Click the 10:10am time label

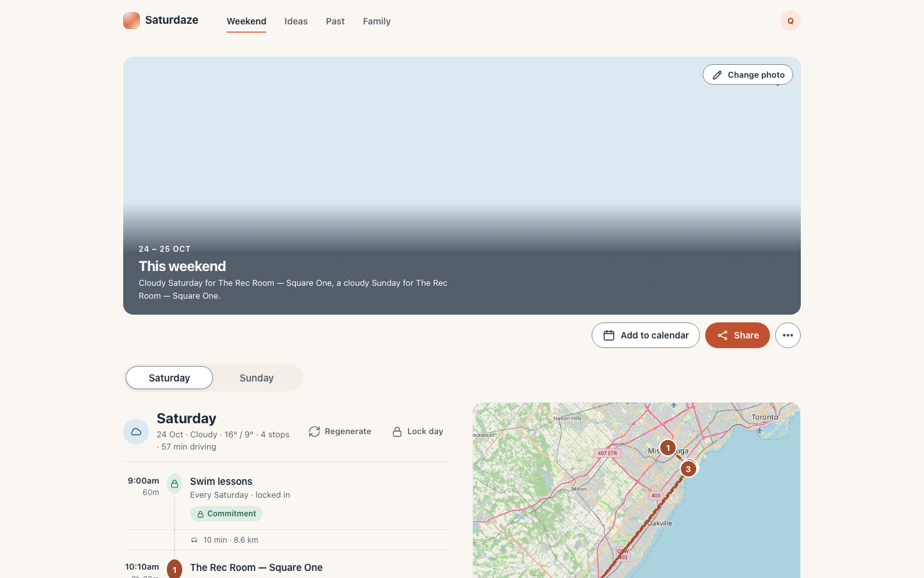(142, 567)
